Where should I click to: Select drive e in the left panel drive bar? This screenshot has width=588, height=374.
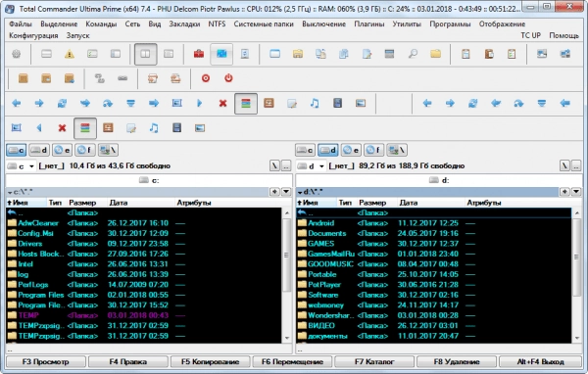[63, 150]
